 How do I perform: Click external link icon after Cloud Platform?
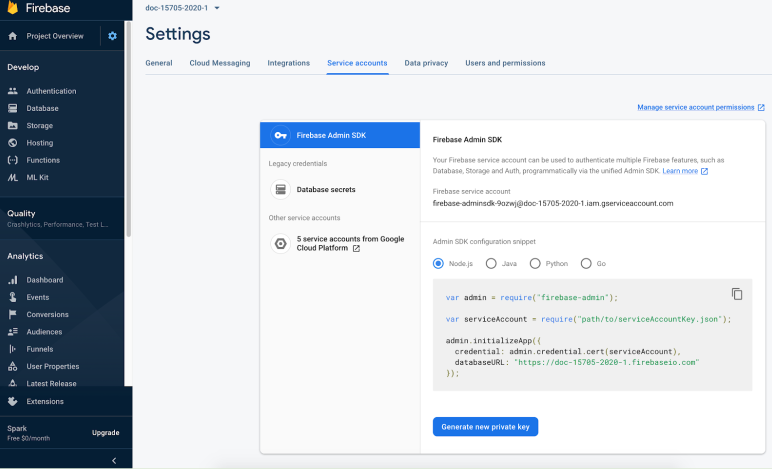coord(356,249)
